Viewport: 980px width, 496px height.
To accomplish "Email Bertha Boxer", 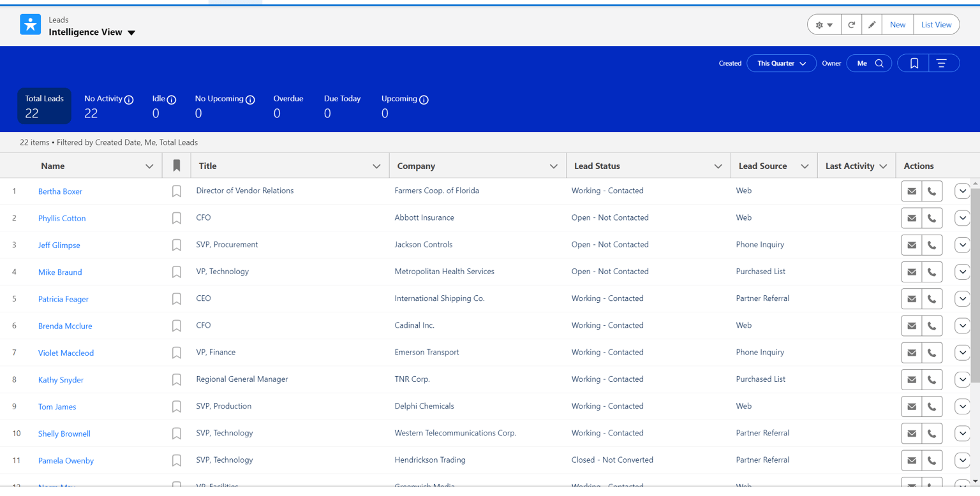I will [x=912, y=191].
